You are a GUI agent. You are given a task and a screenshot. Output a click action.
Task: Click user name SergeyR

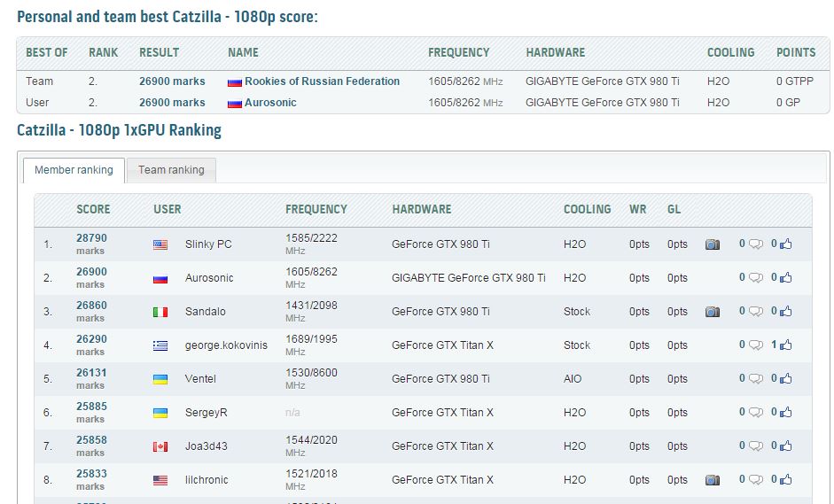(x=207, y=413)
